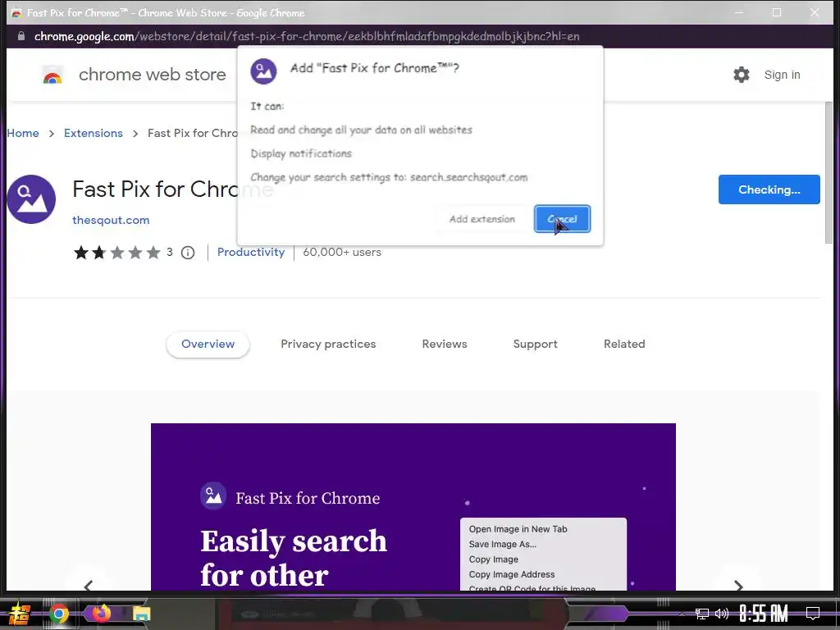The image size is (840, 630).
Task: Click the large Fast Pix purple logo
Action: click(x=31, y=199)
